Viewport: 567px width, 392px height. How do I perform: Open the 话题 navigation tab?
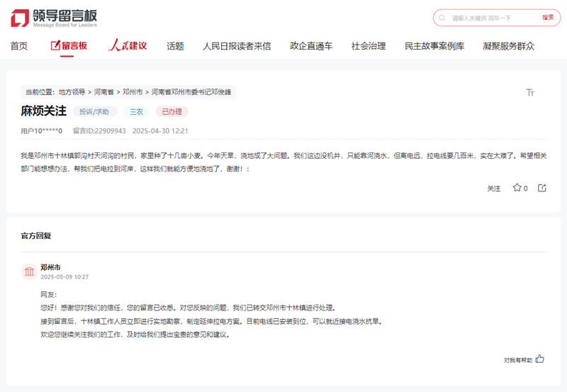[x=175, y=46]
